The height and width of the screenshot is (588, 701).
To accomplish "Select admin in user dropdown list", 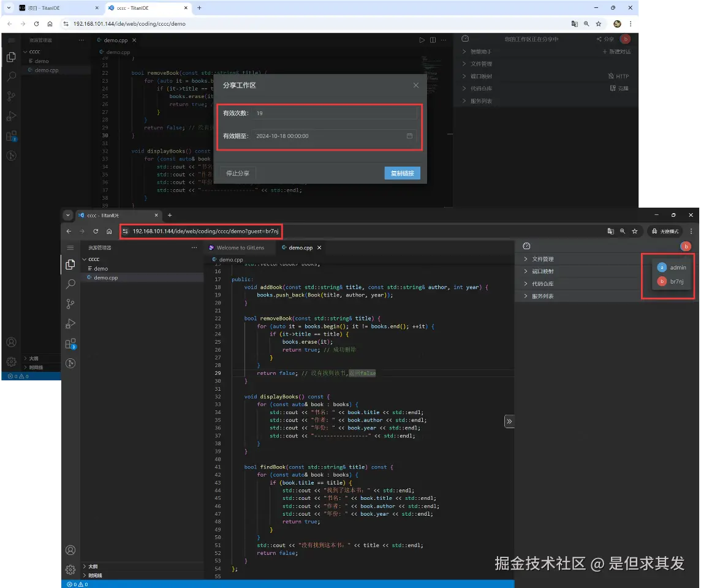I will click(x=672, y=268).
